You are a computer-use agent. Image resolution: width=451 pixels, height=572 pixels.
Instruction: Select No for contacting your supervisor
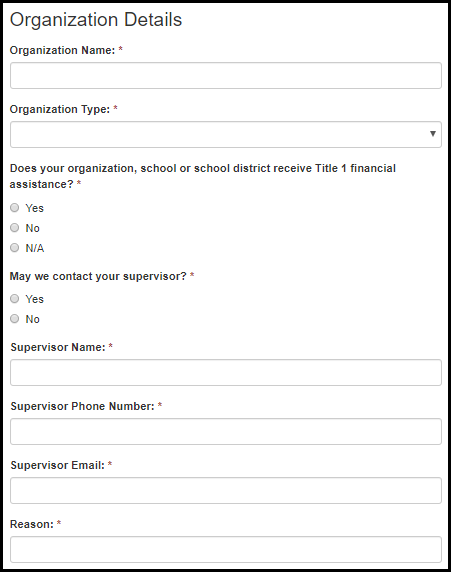(15, 319)
